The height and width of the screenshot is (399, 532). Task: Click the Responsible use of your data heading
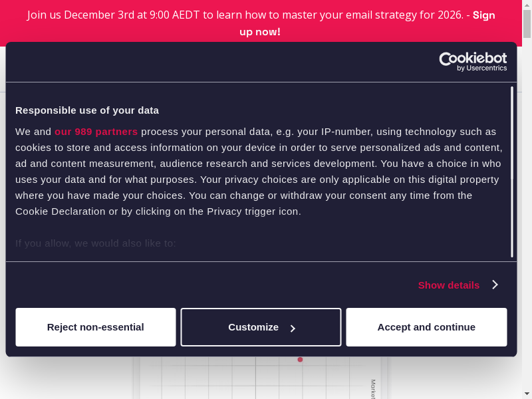coord(87,110)
